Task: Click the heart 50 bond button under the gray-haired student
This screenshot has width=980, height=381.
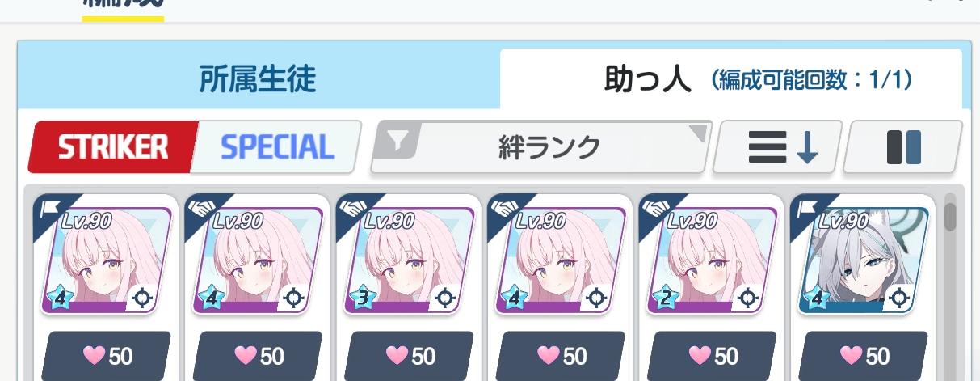Action: (864, 355)
